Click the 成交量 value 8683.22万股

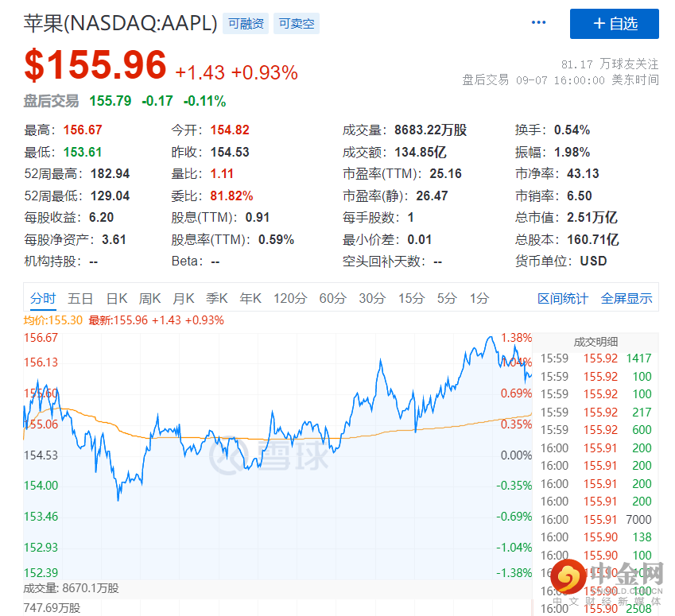[x=430, y=130]
